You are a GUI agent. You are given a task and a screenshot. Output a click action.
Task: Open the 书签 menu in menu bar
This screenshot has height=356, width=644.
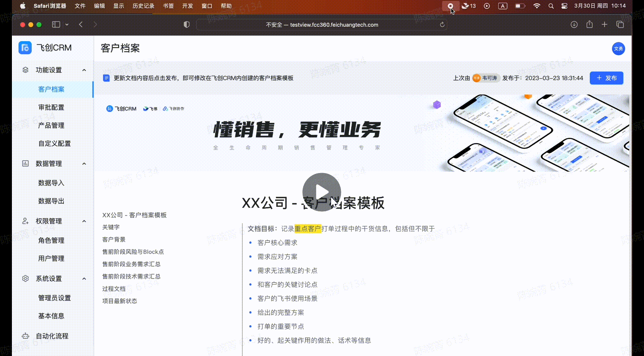point(168,6)
